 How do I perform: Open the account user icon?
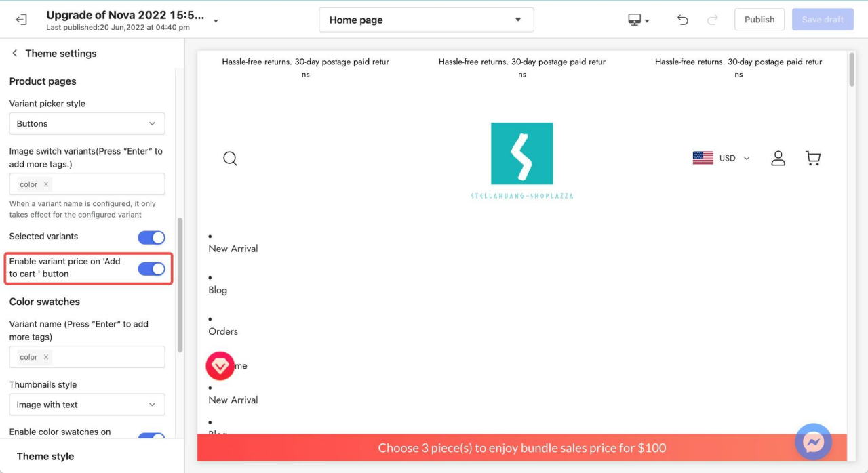[778, 158]
